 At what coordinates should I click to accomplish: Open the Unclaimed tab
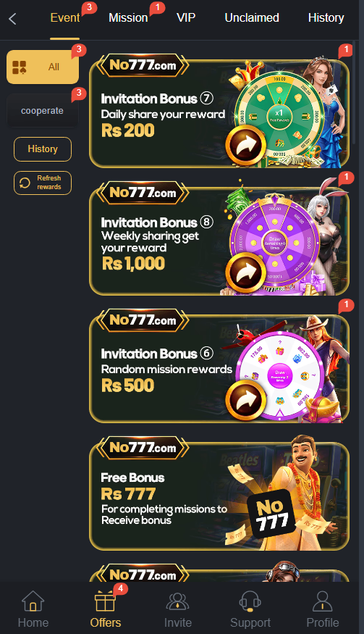pyautogui.click(x=252, y=18)
